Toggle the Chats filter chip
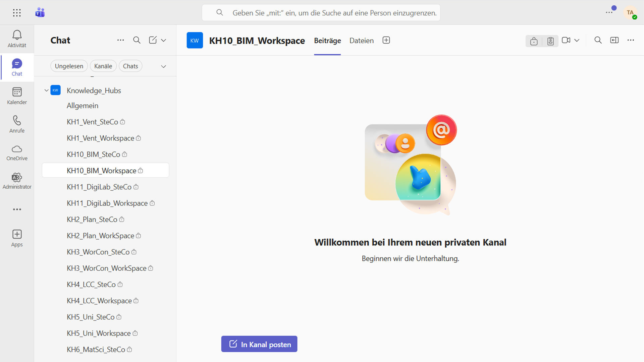 [130, 66]
